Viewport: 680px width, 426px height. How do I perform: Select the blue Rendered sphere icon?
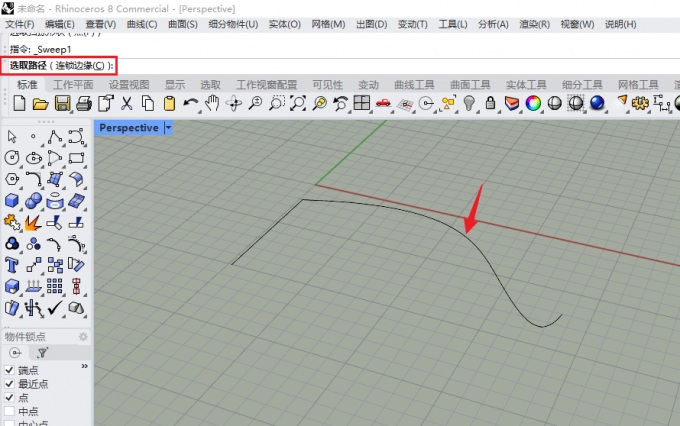[x=597, y=103]
